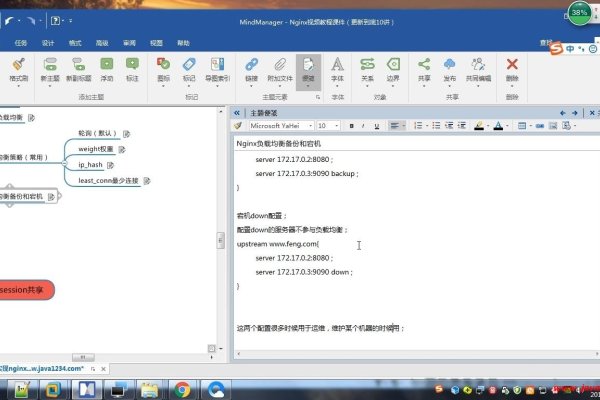Click the 删除 (Delete) red X icon
Image resolution: width=600 pixels, height=400 pixels.
click(x=513, y=66)
